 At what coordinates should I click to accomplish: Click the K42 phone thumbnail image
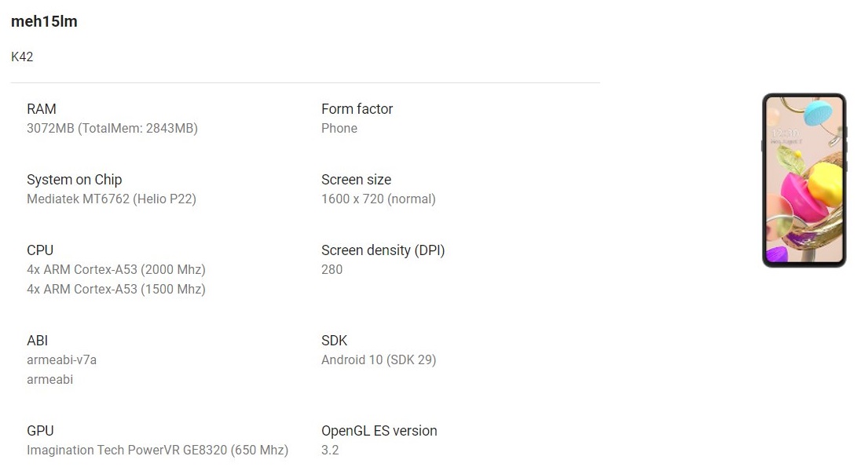coord(804,181)
